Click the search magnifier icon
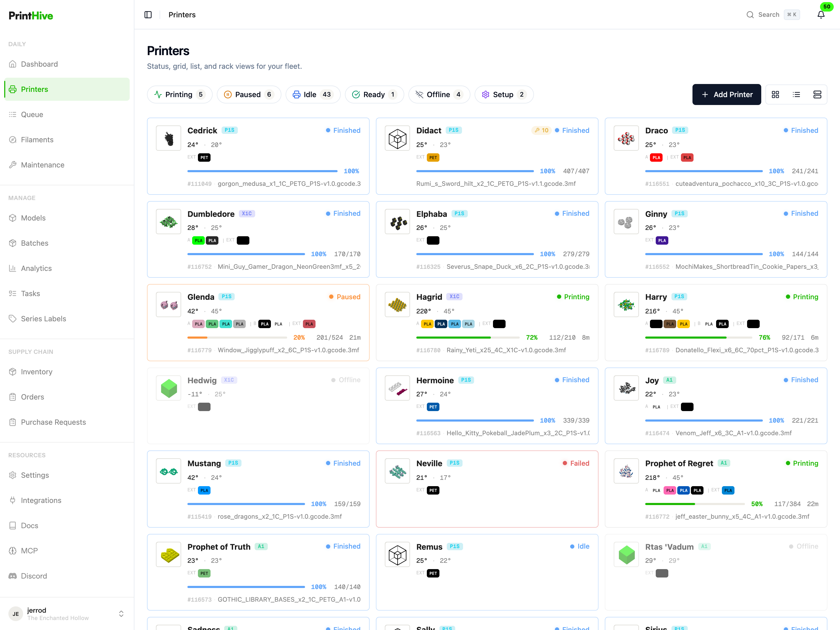Screen dimensions: 840x630 (750, 15)
